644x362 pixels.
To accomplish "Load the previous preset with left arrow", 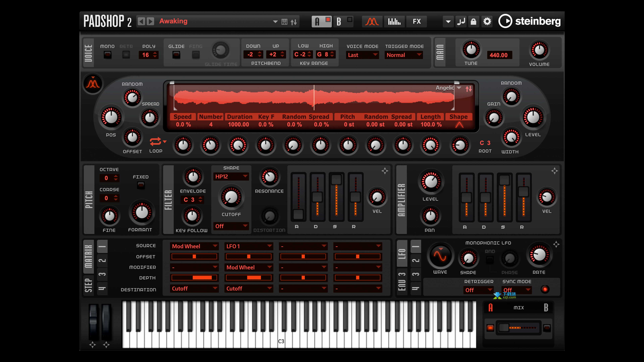I will [141, 21].
